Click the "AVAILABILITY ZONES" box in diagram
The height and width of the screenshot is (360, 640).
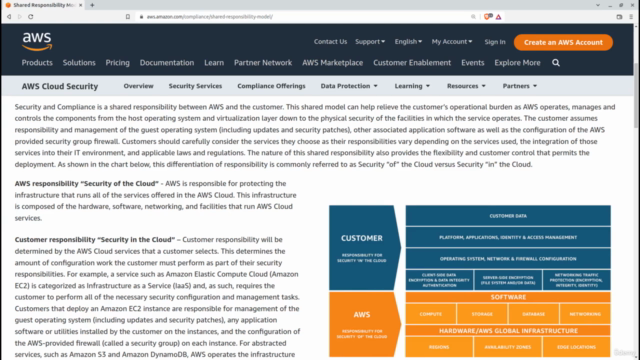[508, 347]
